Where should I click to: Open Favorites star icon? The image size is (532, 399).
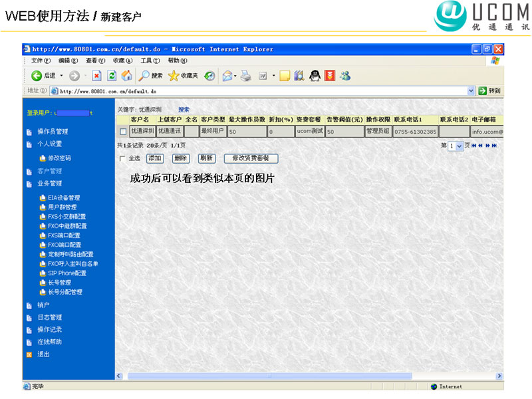coord(174,76)
